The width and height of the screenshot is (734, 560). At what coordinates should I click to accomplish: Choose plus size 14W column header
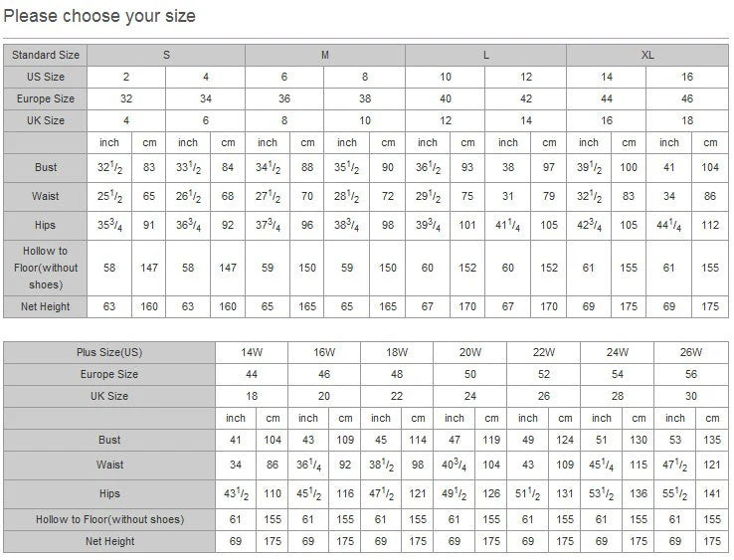click(251, 352)
